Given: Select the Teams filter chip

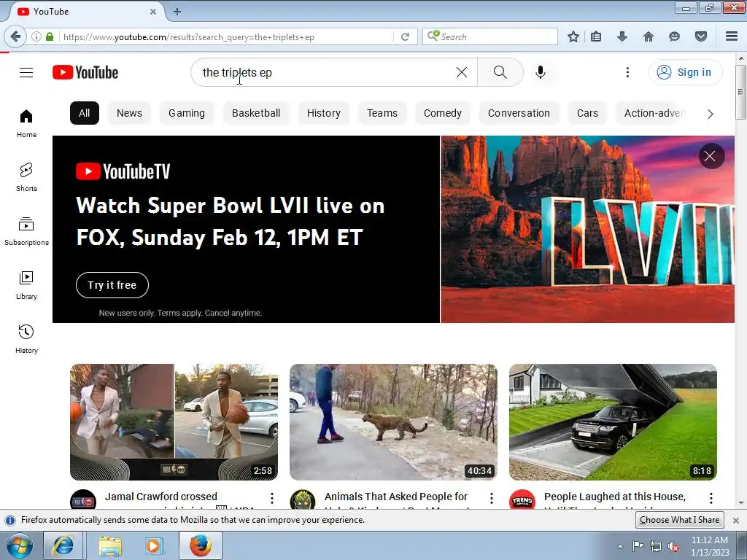Looking at the screenshot, I should [382, 113].
